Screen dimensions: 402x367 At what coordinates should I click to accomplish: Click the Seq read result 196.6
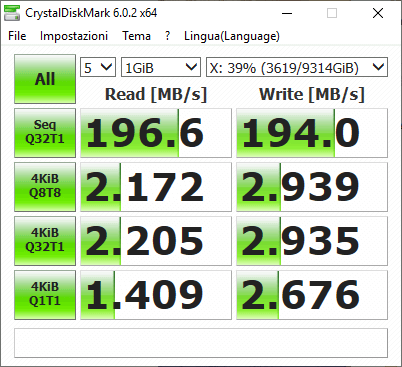[x=156, y=133]
